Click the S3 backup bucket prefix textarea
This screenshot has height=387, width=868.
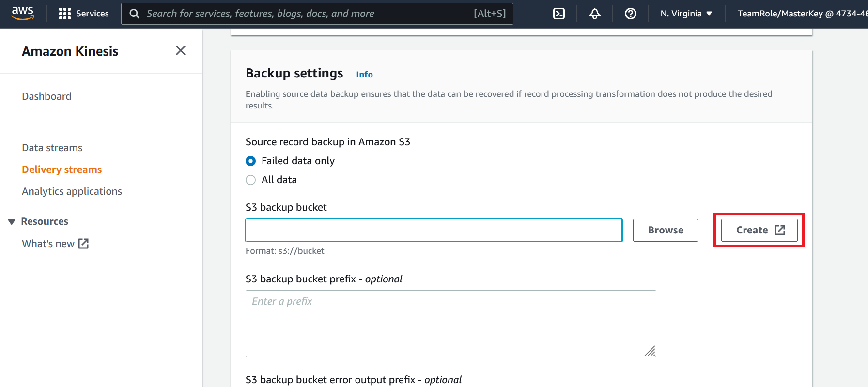[451, 324]
